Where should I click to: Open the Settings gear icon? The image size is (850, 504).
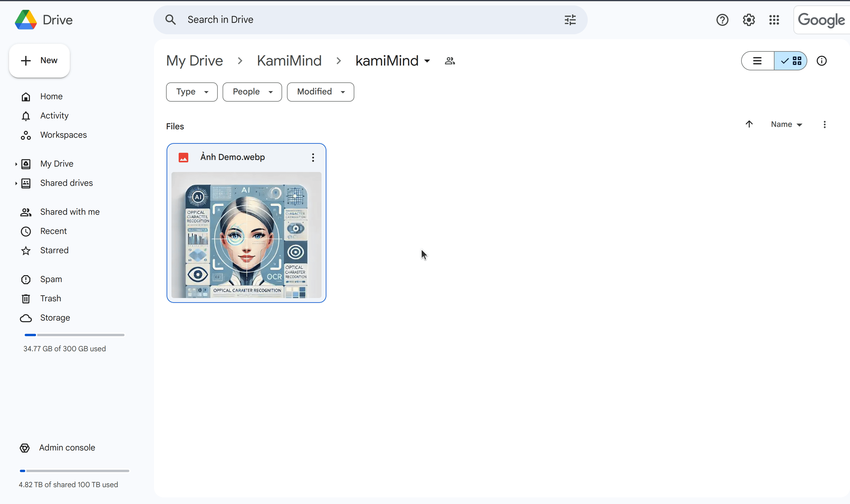point(748,20)
